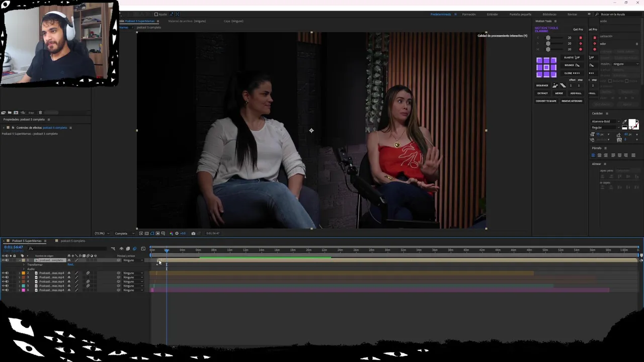The width and height of the screenshot is (644, 362).
Task: Toggle video eye for layer 5
Action: [3, 286]
